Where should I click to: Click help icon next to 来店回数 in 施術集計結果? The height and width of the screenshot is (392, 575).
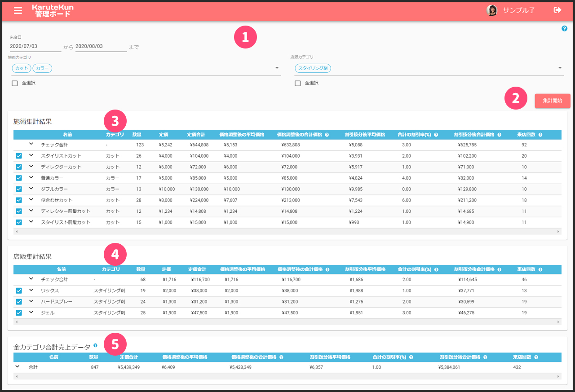pyautogui.click(x=540, y=135)
